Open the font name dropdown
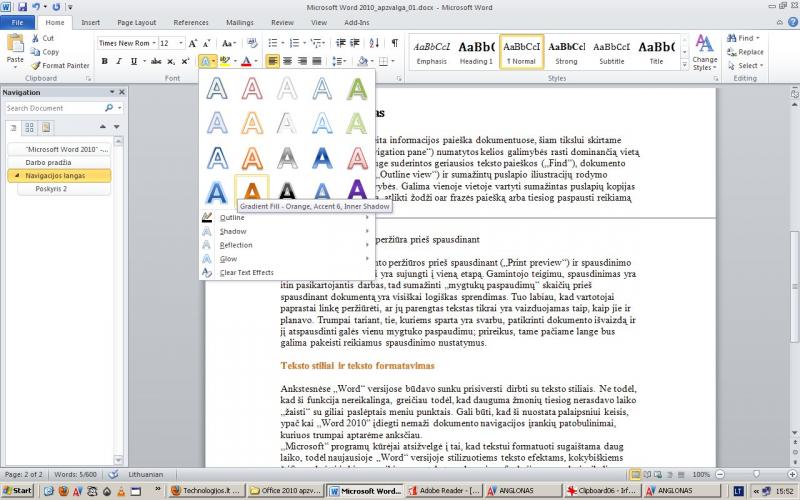800x500 pixels. coord(154,43)
